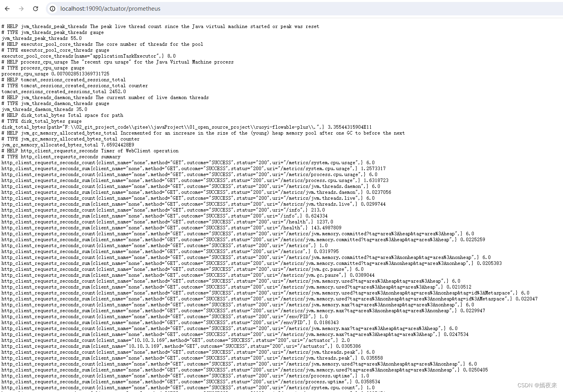Click the memory.used heap sum line 0.0210512
This screenshot has height=392, width=563.
pos(236,287)
